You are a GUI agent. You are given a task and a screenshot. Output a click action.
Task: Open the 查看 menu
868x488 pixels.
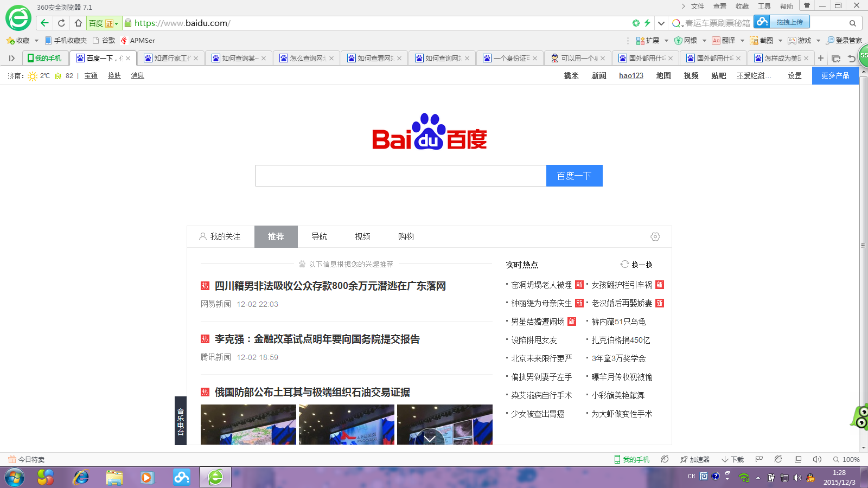[x=719, y=7]
